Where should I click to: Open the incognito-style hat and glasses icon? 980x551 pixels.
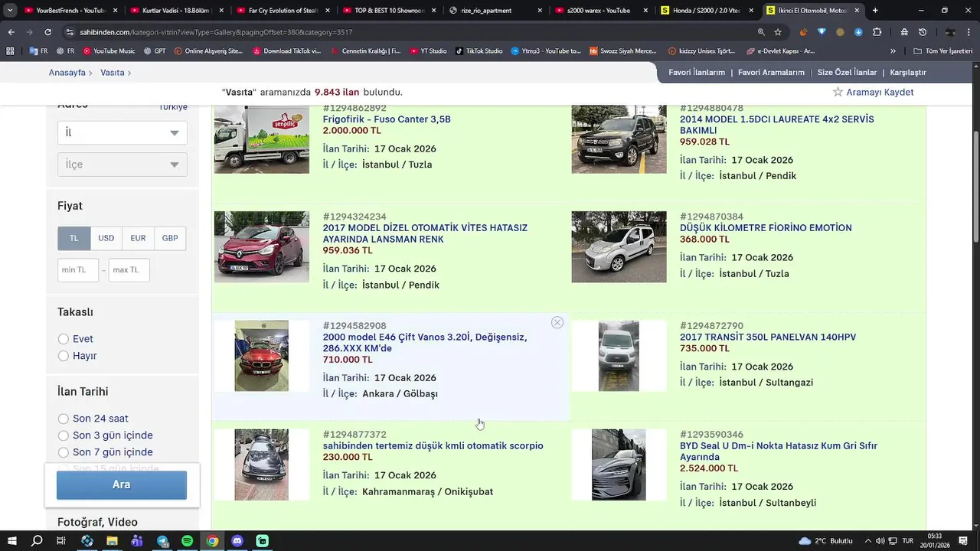point(904,32)
